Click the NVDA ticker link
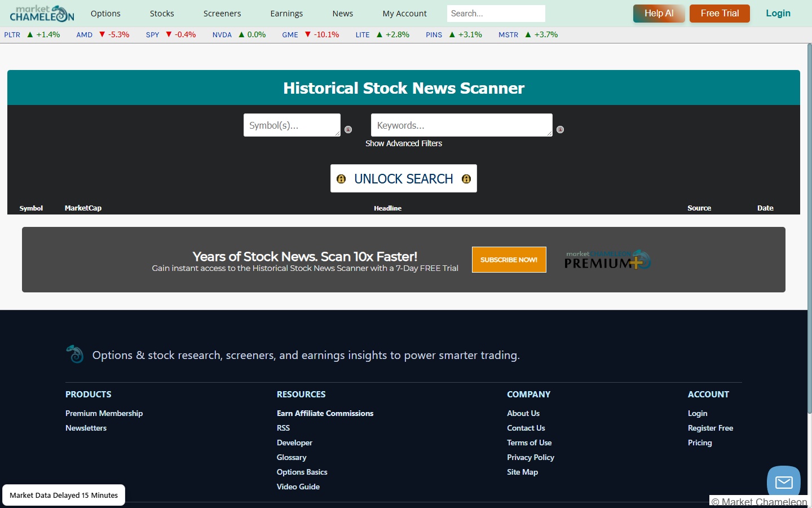812x508 pixels. point(222,35)
